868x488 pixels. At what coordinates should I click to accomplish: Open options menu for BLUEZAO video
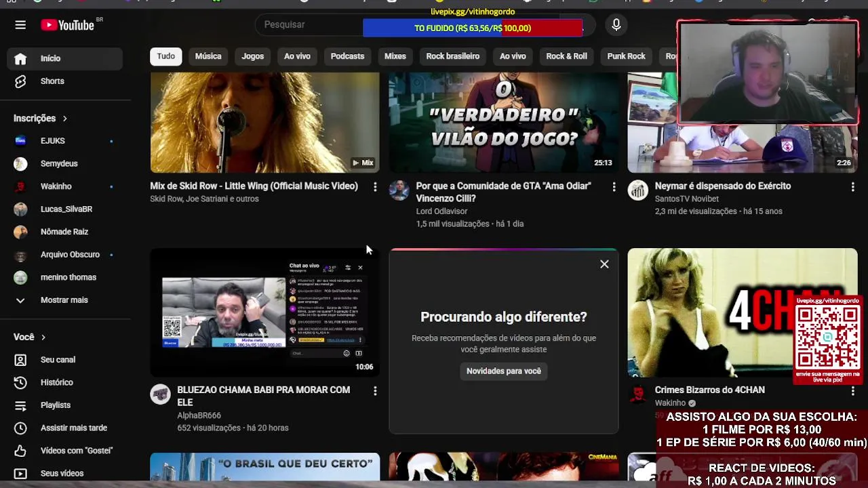coord(375,391)
